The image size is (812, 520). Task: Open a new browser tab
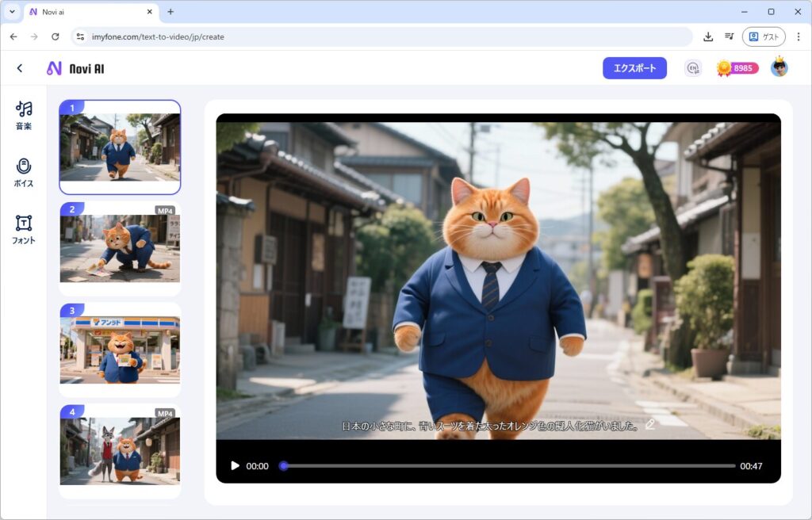coord(170,12)
